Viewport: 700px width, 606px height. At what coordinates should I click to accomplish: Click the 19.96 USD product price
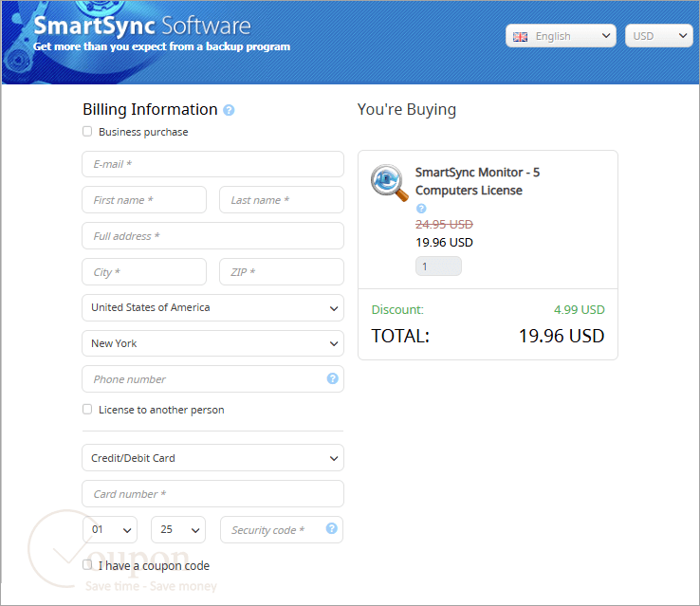(444, 243)
